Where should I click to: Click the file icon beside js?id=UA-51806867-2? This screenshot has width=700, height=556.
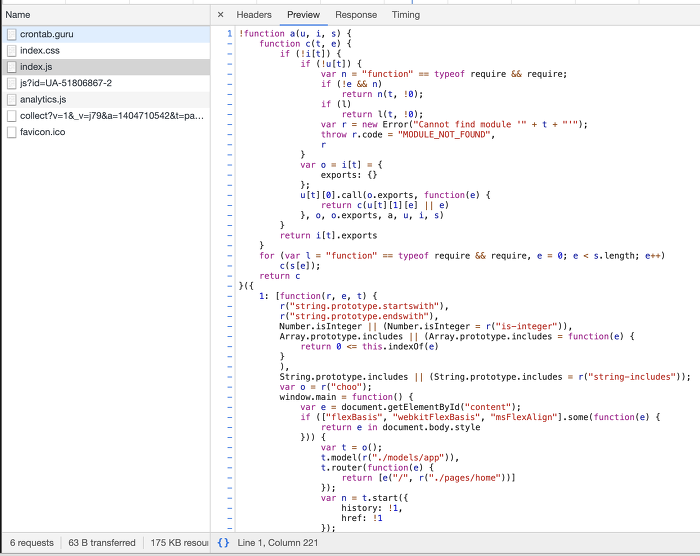point(12,83)
